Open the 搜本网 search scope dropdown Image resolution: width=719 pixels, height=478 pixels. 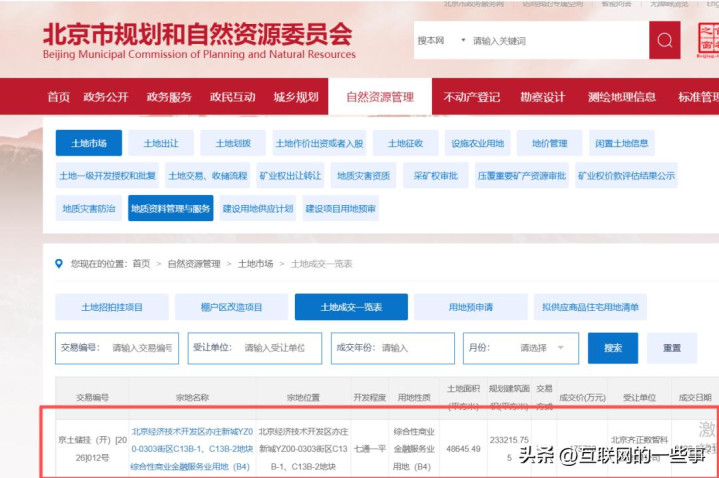(x=441, y=41)
